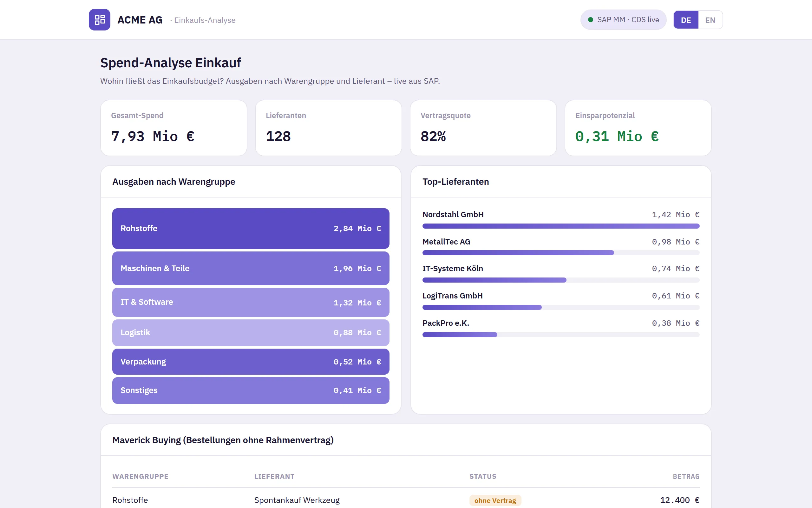Click the PackPro e.K. supplier name
The image size is (812, 508).
point(446,323)
